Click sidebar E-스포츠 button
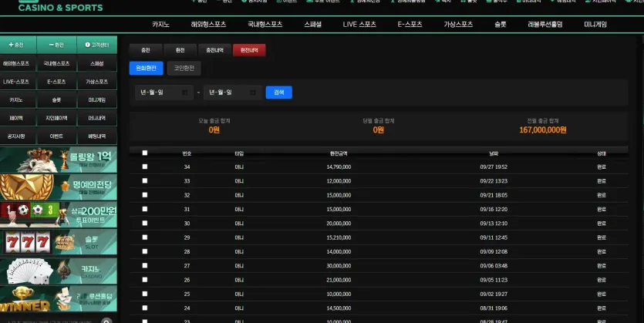The image size is (644, 323). click(56, 82)
